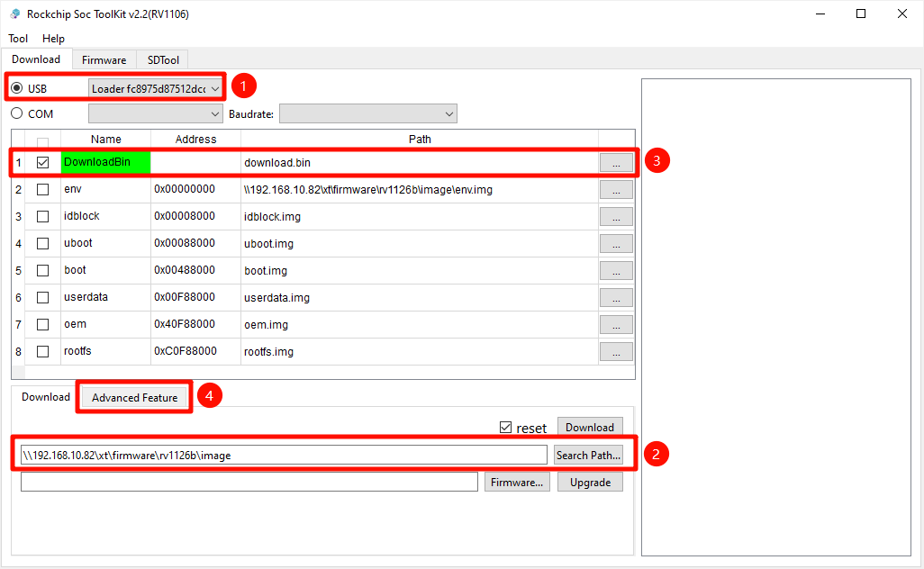This screenshot has height=569, width=924.
Task: Browse for the userdata image file
Action: pos(616,298)
